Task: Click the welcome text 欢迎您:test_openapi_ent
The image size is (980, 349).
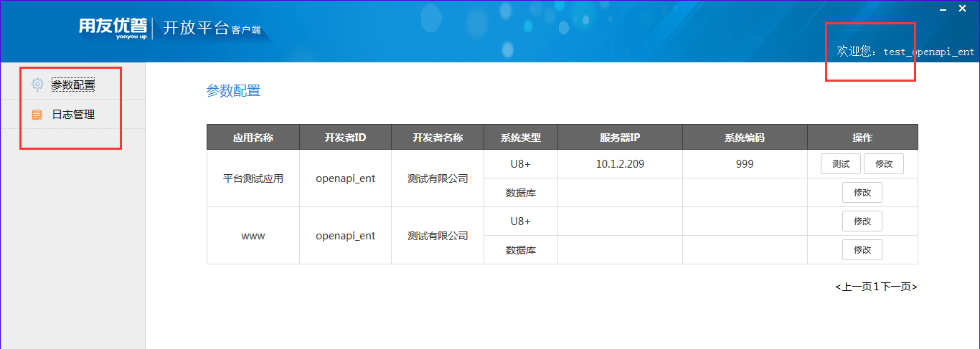Action: pyautogui.click(x=905, y=52)
